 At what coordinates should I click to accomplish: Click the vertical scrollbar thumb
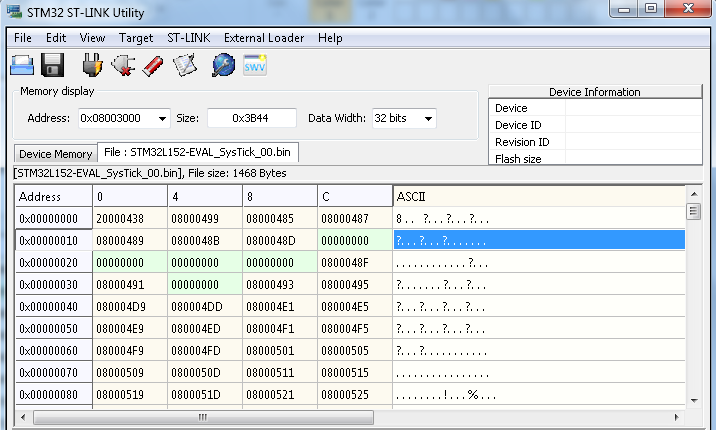[x=694, y=211]
